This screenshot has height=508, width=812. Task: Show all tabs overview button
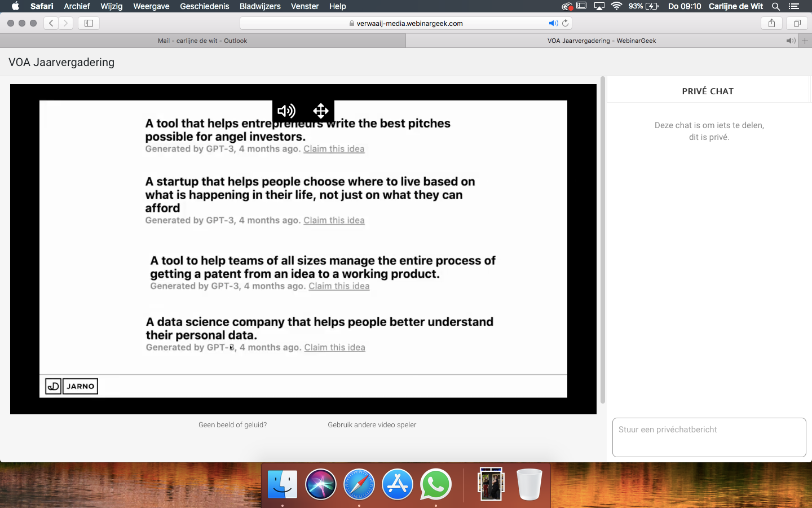click(x=797, y=23)
